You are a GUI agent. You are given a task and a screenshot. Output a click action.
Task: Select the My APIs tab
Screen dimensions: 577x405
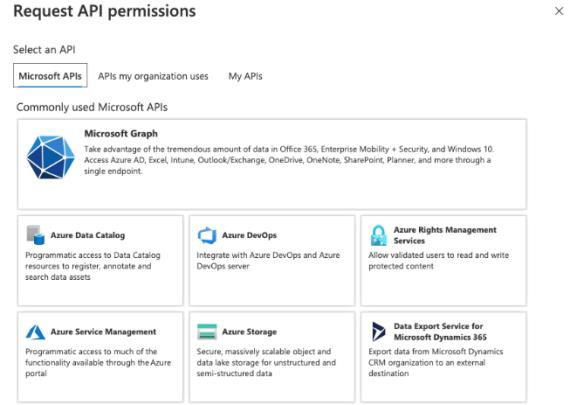coord(245,76)
